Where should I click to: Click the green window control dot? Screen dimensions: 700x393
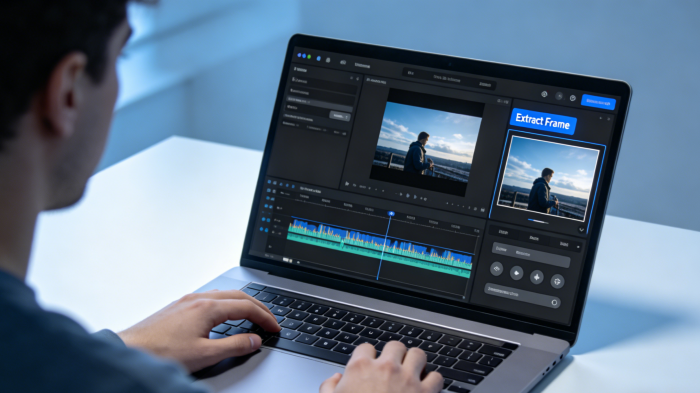(x=309, y=57)
